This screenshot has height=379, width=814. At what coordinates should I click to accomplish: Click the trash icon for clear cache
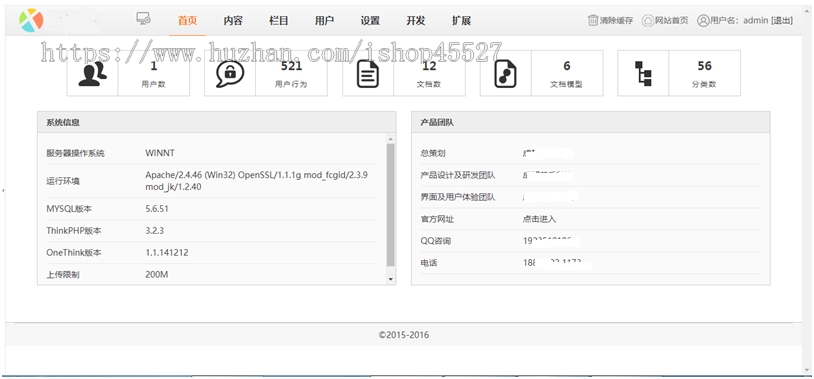pos(593,20)
